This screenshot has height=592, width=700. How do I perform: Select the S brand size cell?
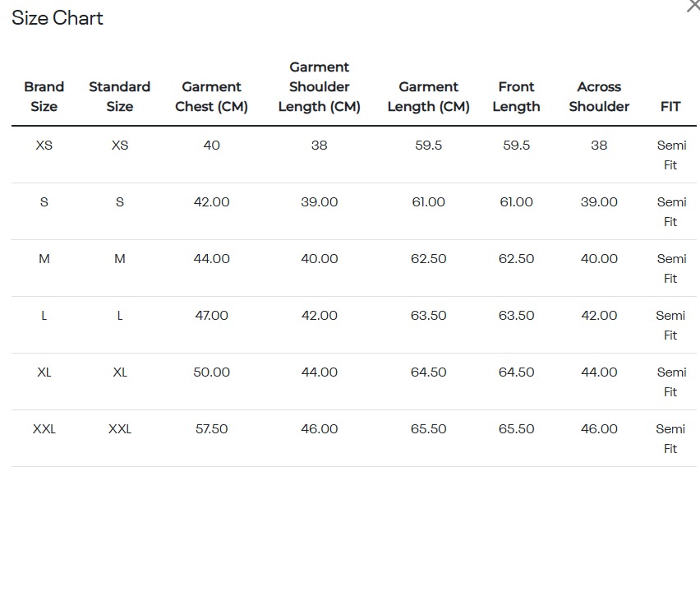point(44,202)
